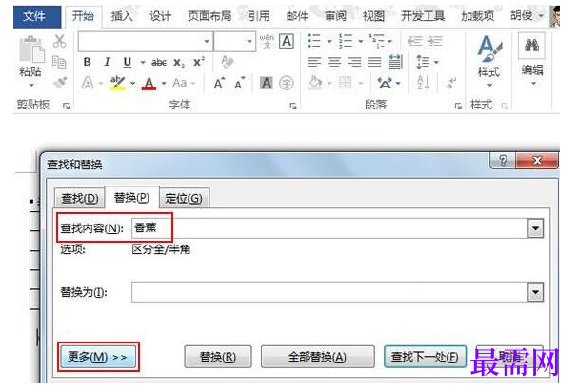Image resolution: width=577 pixels, height=392 pixels.
Task: Click the Shrink Font icon
Action: [240, 83]
